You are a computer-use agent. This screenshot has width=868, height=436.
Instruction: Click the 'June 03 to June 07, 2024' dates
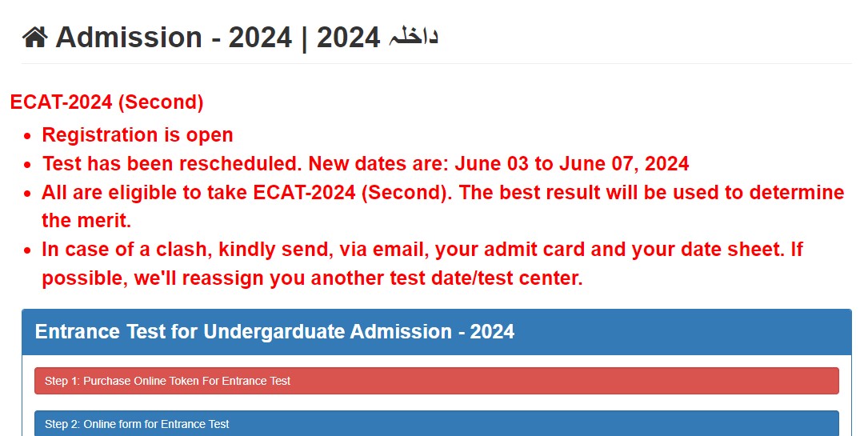pyautogui.click(x=572, y=164)
